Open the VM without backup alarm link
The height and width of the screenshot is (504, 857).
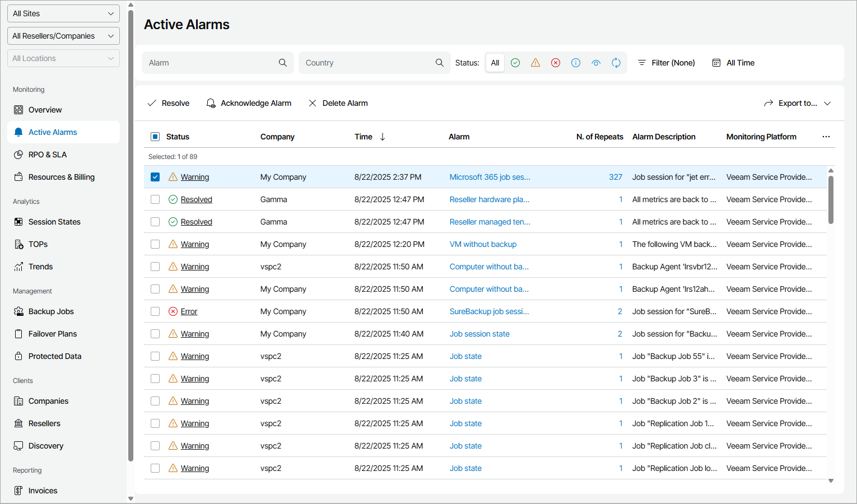click(483, 244)
